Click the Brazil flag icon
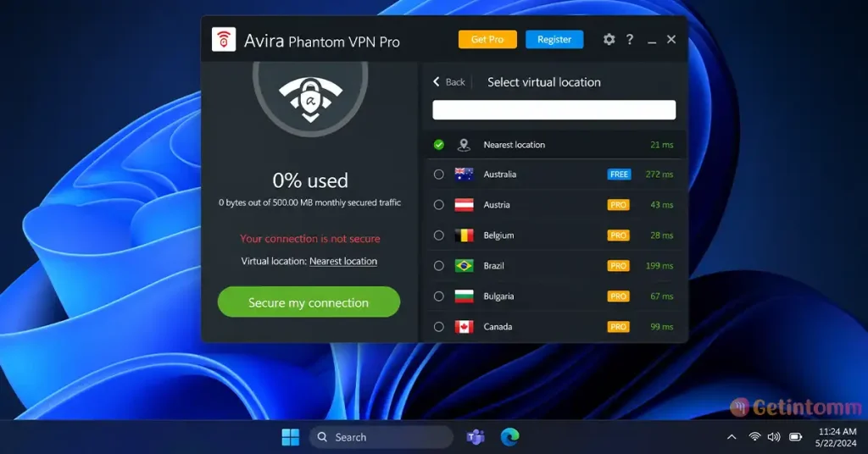 464,265
